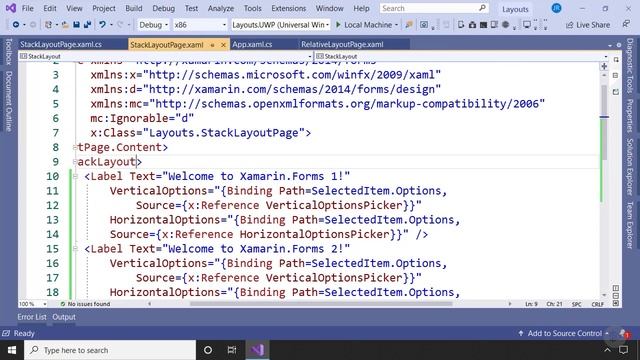This screenshot has height=360, width=640.
Task: Collapse the StackLayout node at line 9
Action: pyautogui.click(x=75, y=162)
